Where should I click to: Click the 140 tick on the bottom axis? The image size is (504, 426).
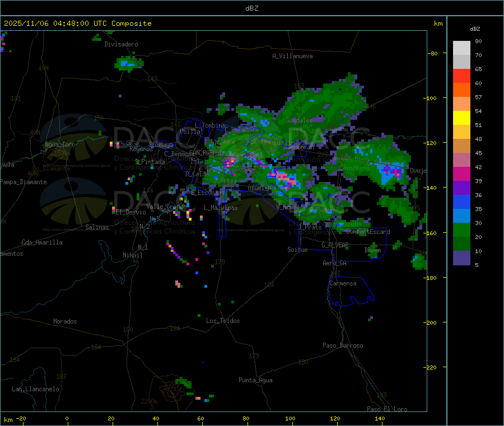click(380, 418)
